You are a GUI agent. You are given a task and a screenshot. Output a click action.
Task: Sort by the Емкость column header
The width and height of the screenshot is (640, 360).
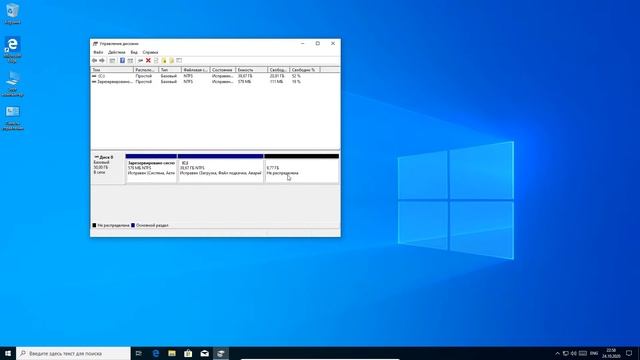[x=251, y=70]
